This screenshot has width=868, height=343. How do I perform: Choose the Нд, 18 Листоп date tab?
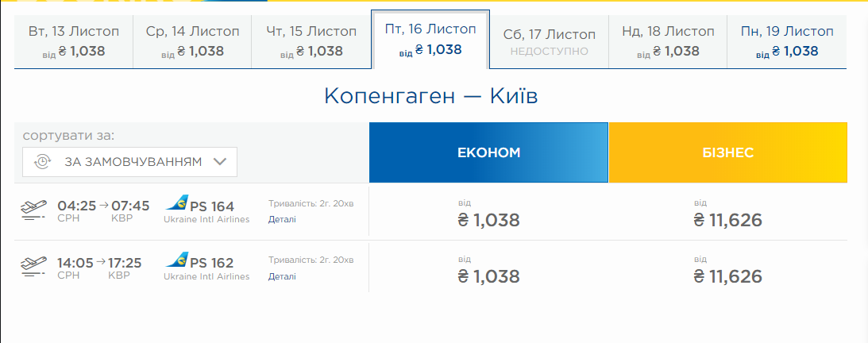[x=668, y=41]
